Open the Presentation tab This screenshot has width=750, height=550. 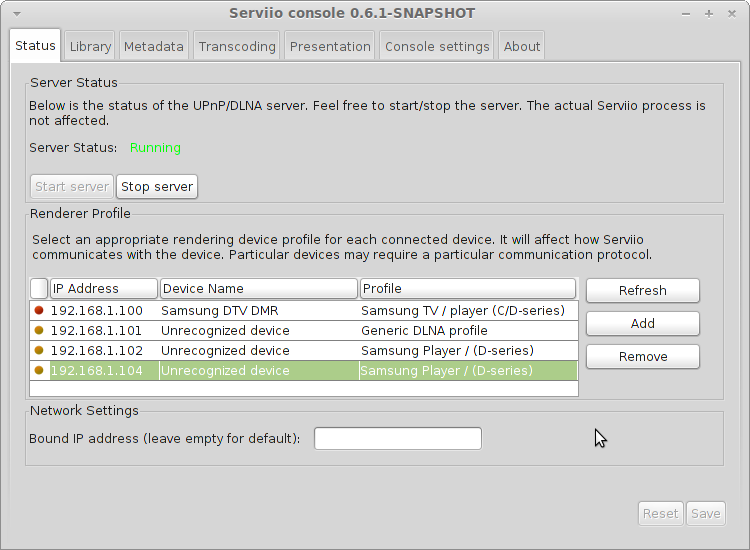coord(330,46)
